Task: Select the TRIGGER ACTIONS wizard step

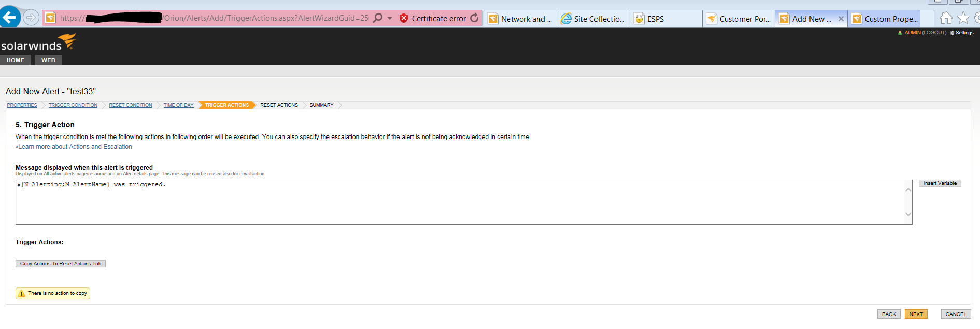Action: (227, 105)
